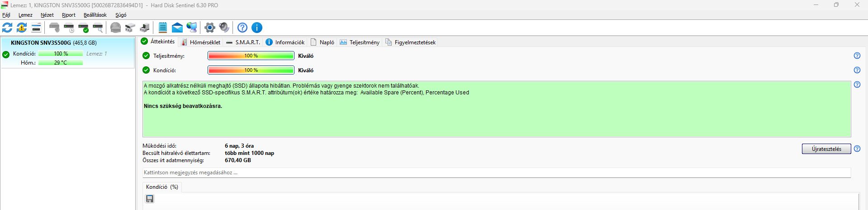
Task: Click the first grey hard disk test icon
Action: [x=54, y=28]
